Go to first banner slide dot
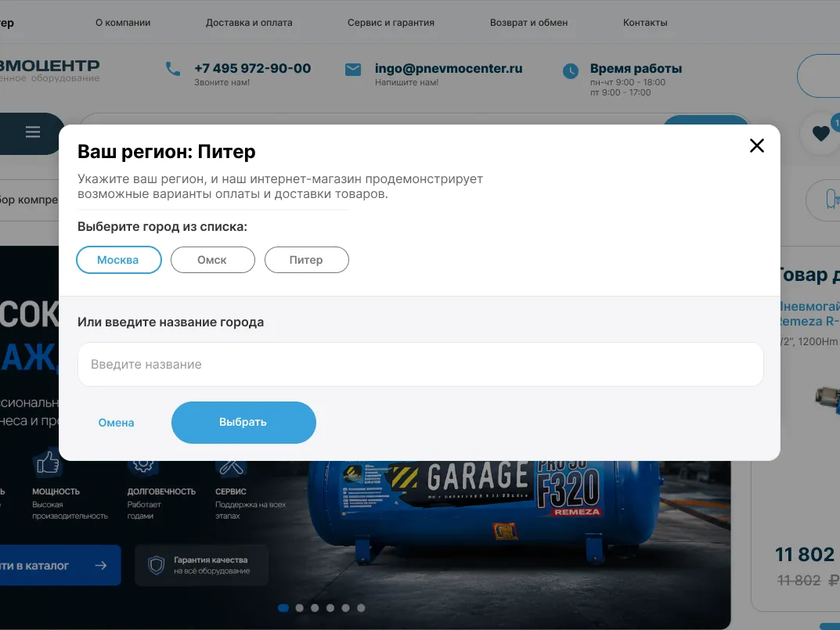 click(283, 608)
